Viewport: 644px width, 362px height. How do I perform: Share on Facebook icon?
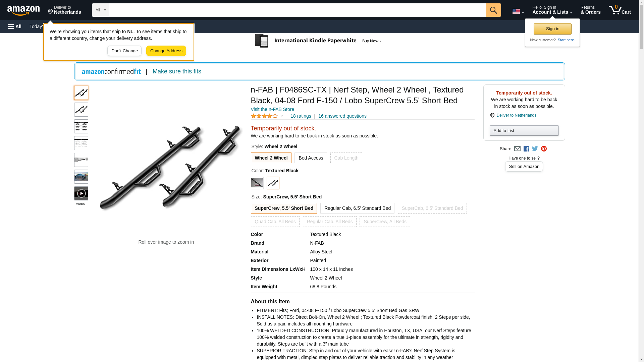526,149
